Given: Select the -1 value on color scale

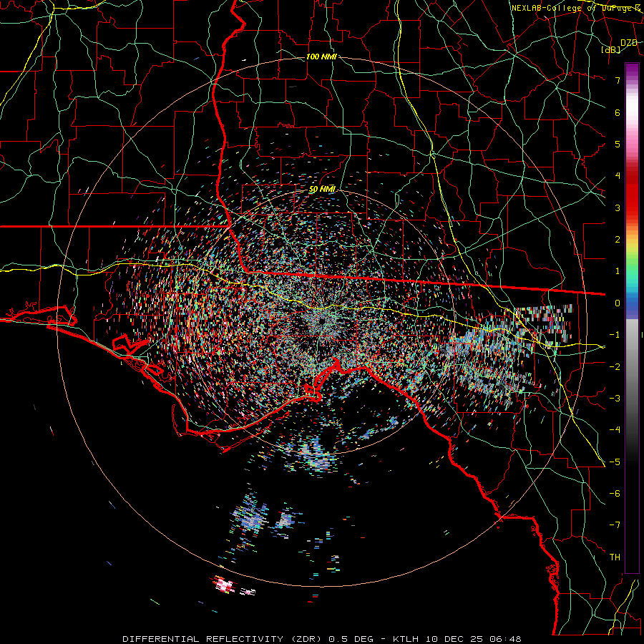Looking at the screenshot, I should point(615,335).
